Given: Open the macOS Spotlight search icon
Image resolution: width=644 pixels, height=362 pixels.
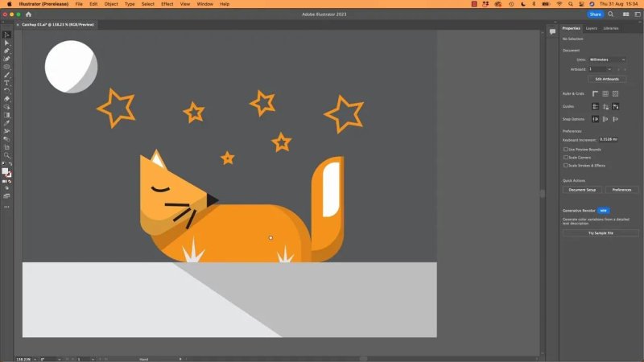Looking at the screenshot, I should point(571,4).
